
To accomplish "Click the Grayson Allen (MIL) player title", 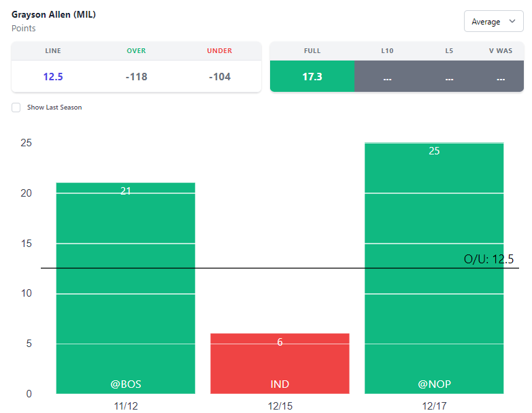I will pyautogui.click(x=54, y=14).
